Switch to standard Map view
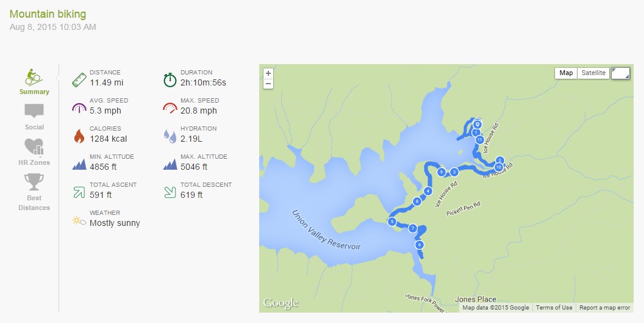The width and height of the screenshot is (644, 323). 566,73
